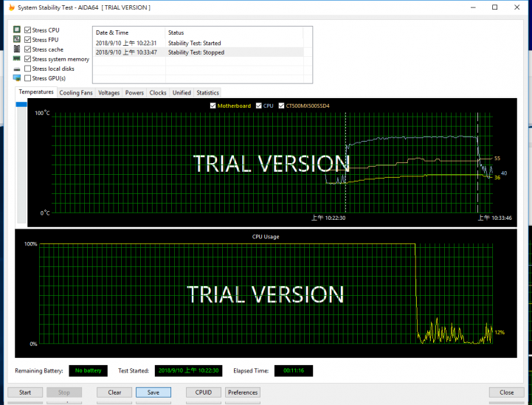Select the Stability Test: Stopped log row
The height and width of the screenshot is (405, 532).
coord(198,52)
